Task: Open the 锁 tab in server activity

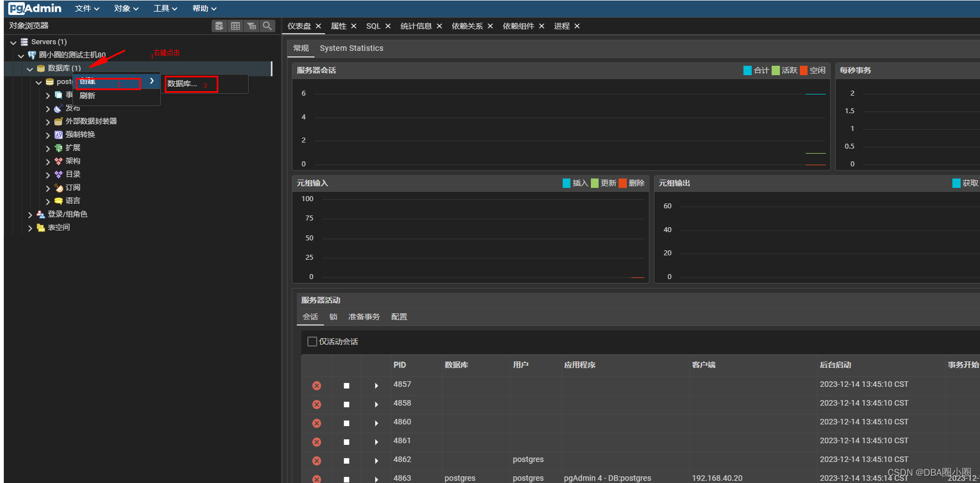Action: point(333,317)
